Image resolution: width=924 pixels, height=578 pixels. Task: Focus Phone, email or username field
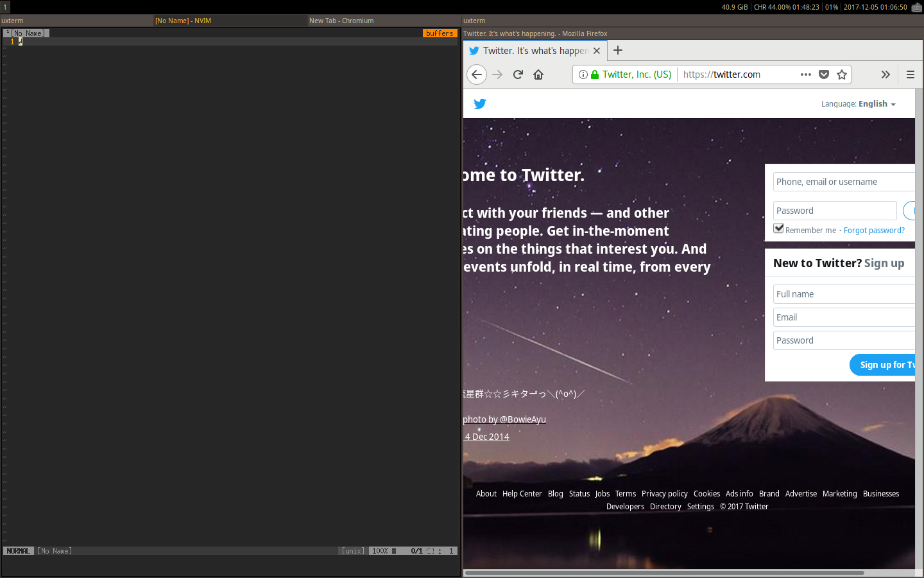[844, 182]
